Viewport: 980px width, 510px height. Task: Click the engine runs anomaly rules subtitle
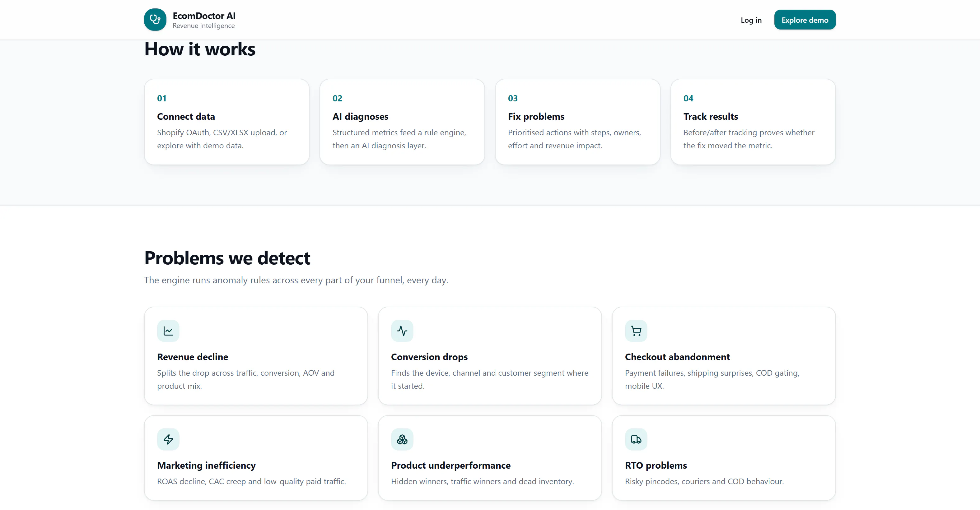click(x=296, y=280)
